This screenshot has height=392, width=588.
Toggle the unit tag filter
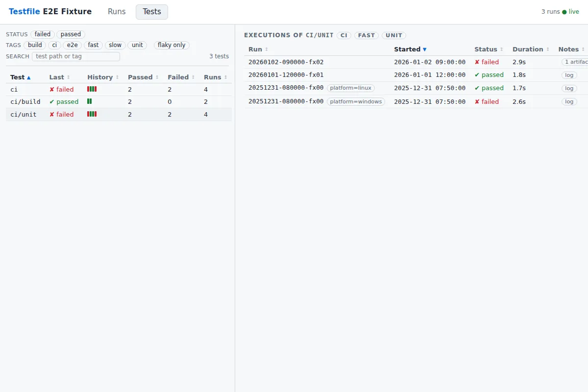pyautogui.click(x=137, y=45)
